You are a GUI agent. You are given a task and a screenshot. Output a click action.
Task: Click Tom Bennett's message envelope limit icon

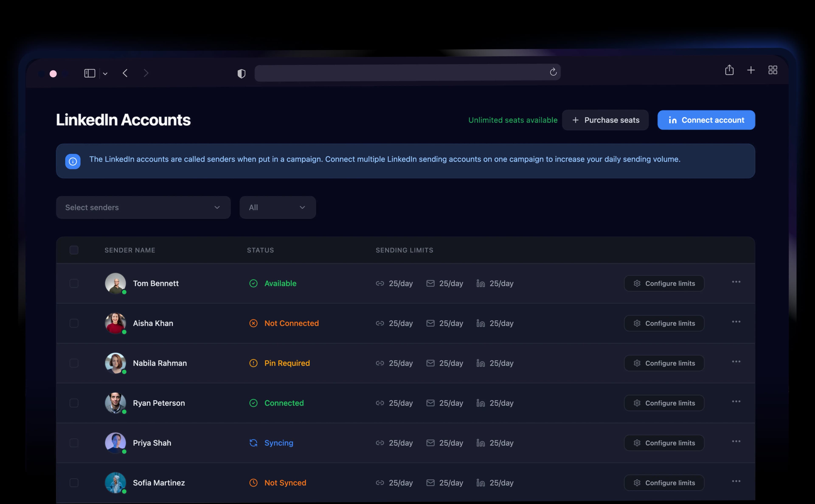(x=430, y=283)
